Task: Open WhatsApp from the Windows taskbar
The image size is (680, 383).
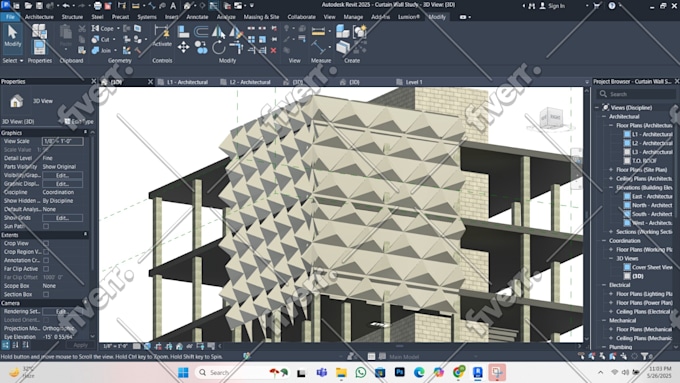Action: click(360, 372)
